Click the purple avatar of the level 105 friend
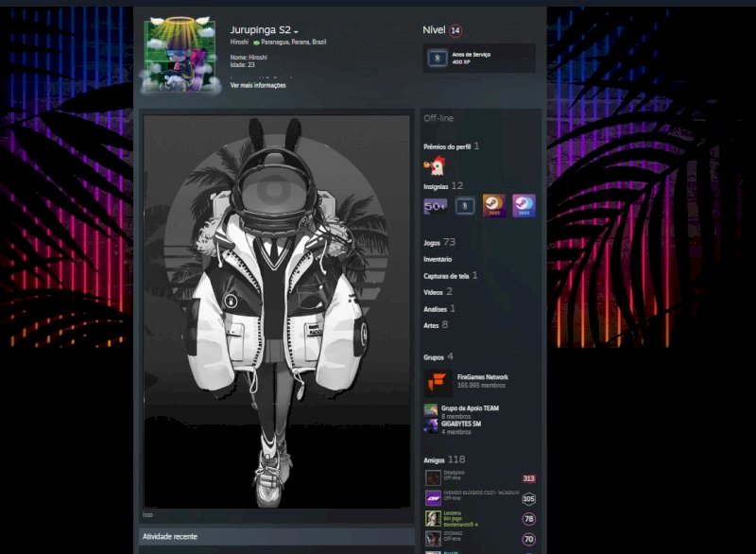Image resolution: width=756 pixels, height=554 pixels. click(433, 498)
